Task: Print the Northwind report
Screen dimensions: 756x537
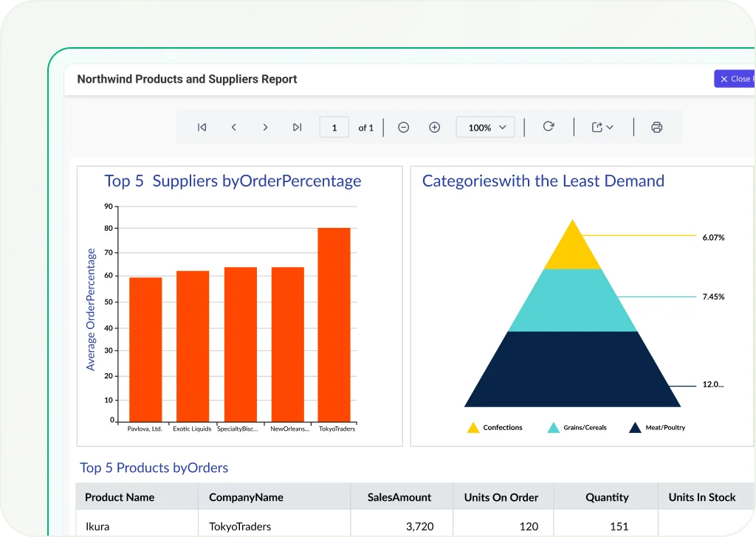Action: coord(656,127)
